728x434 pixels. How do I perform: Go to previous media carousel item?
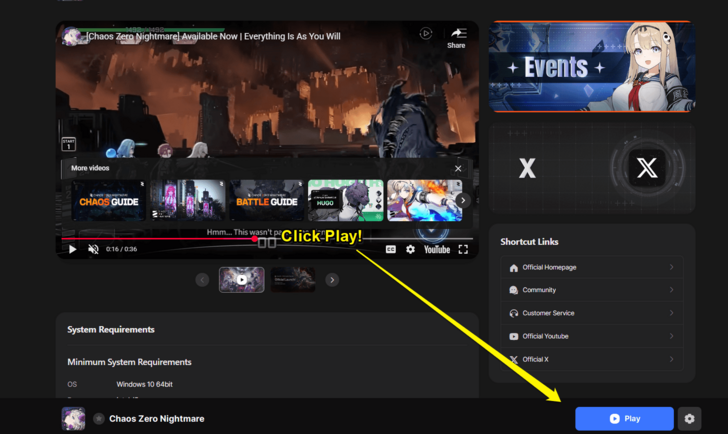202,280
